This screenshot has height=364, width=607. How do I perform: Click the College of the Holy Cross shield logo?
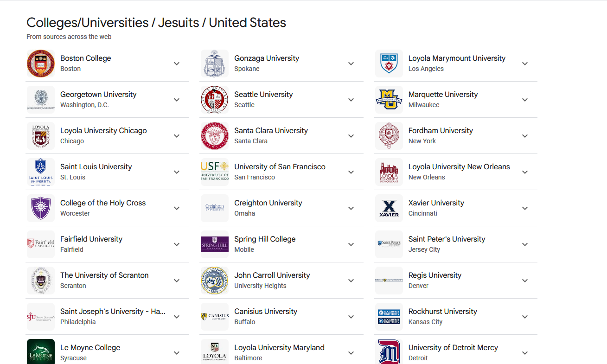(x=41, y=208)
